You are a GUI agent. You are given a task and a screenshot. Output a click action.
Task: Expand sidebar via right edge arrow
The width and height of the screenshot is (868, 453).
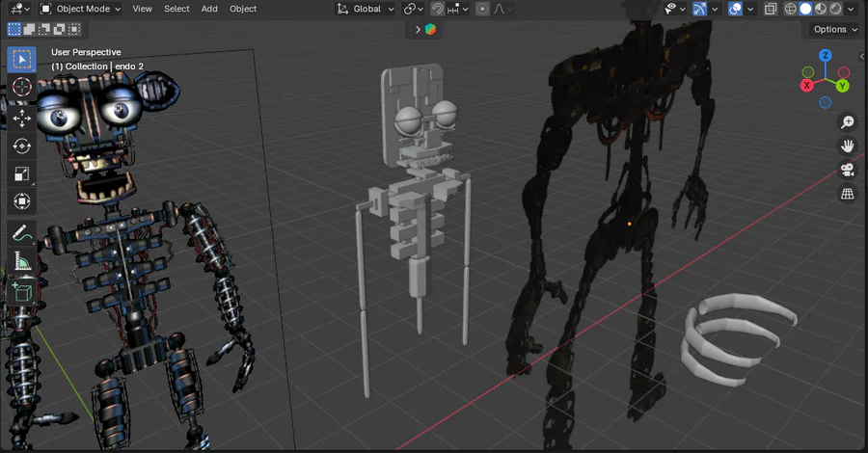tap(862, 57)
